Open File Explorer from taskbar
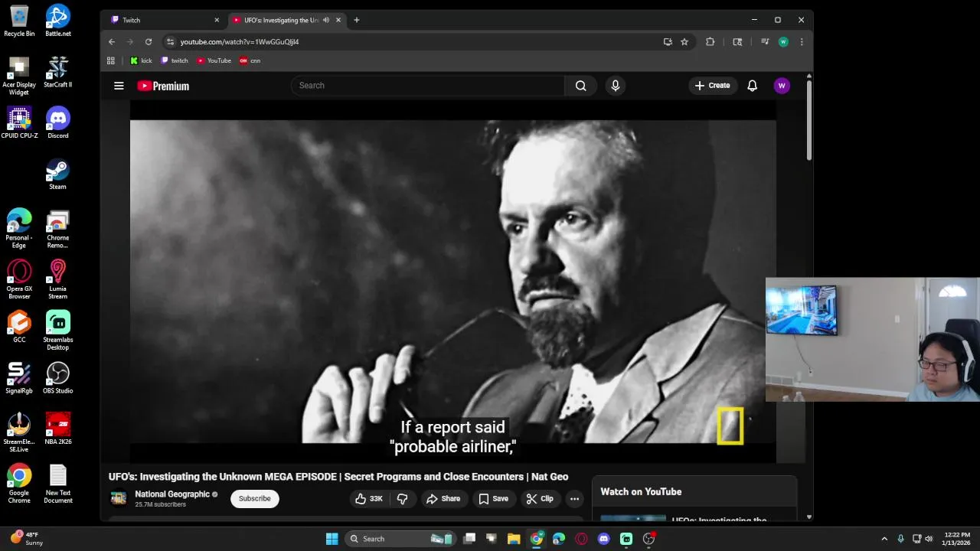The image size is (980, 551). click(x=514, y=539)
